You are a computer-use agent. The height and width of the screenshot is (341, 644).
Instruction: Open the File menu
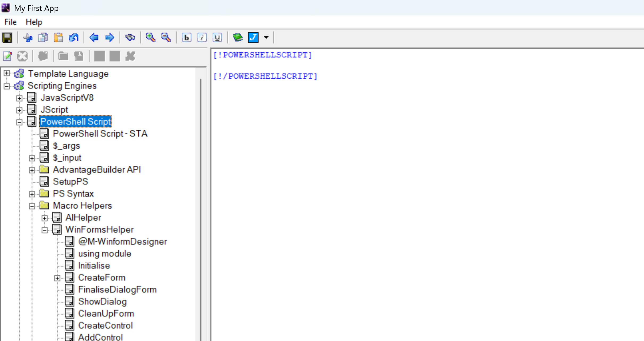click(x=10, y=22)
